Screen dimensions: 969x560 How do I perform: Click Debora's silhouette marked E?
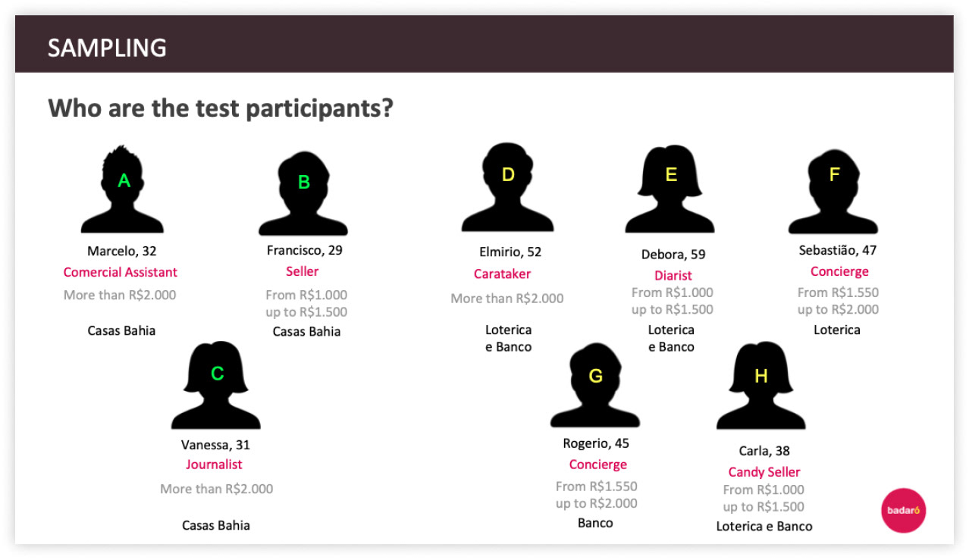pyautogui.click(x=670, y=189)
